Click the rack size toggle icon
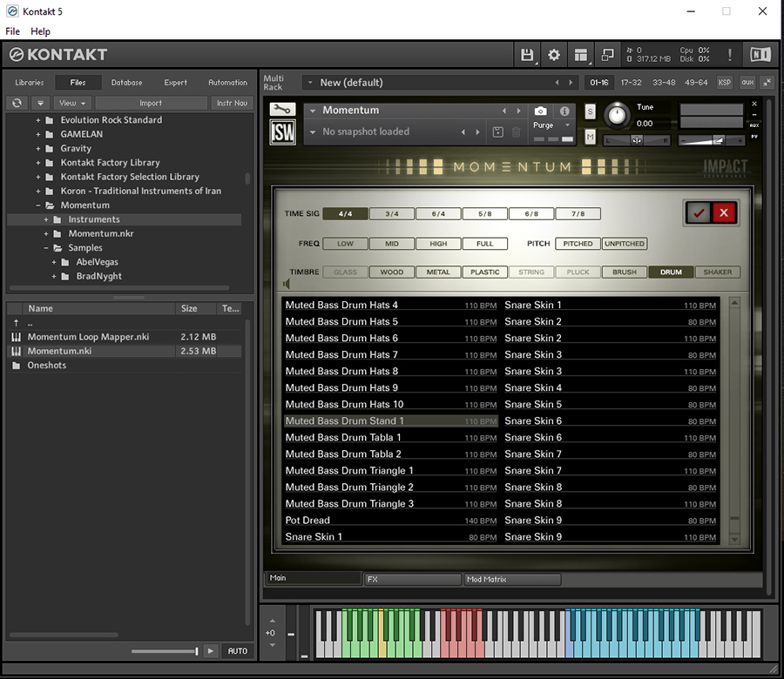The image size is (784, 679). pyautogui.click(x=767, y=83)
